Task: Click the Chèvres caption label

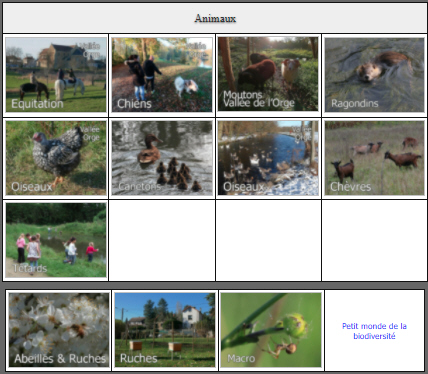Action: click(350, 186)
